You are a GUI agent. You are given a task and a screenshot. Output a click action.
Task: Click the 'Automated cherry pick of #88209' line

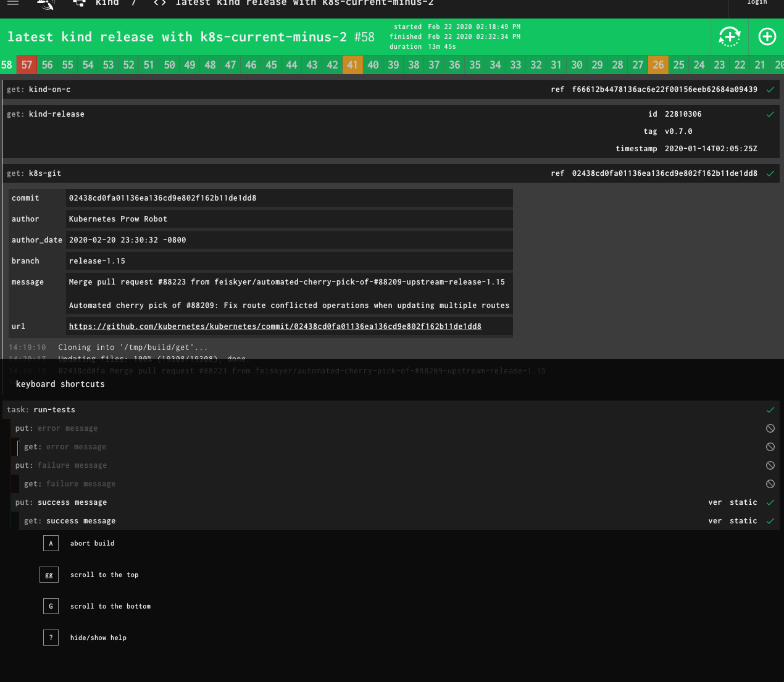289,306
